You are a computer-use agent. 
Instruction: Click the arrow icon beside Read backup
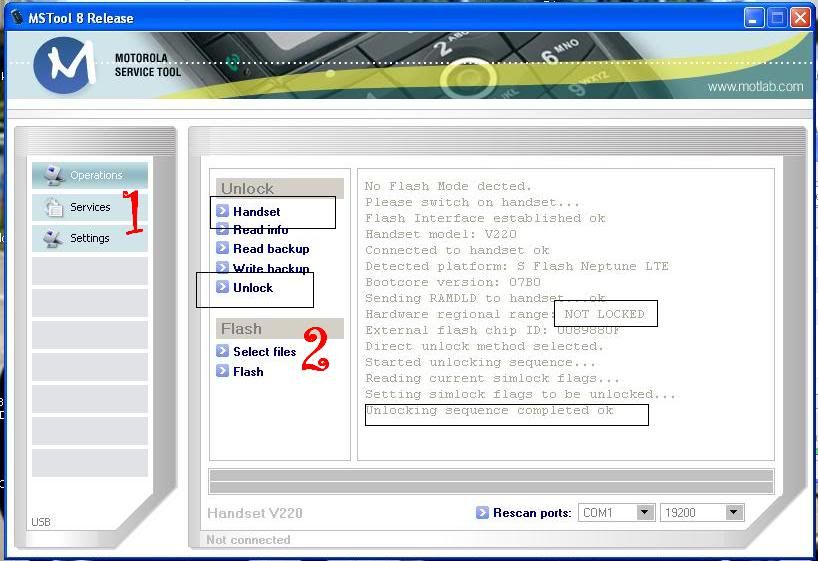tap(223, 249)
